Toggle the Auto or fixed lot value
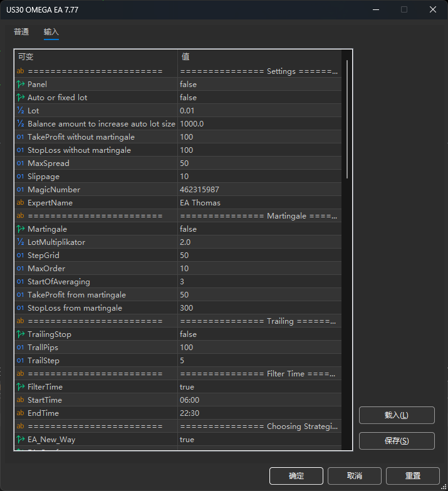 point(259,98)
